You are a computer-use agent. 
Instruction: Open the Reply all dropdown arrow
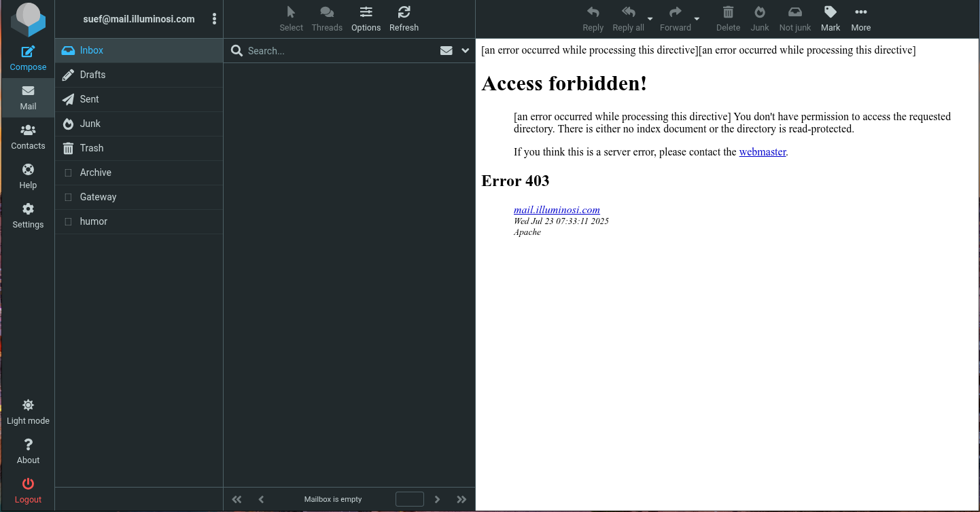pyautogui.click(x=650, y=19)
